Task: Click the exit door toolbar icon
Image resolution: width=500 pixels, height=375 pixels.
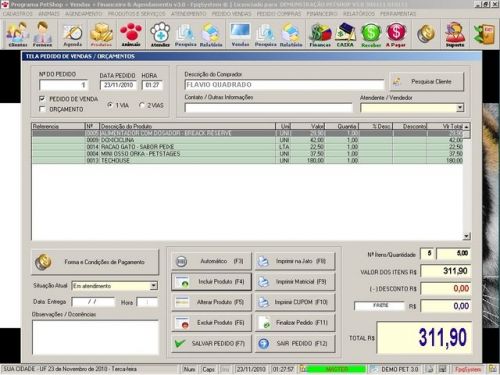Action: pos(484,33)
